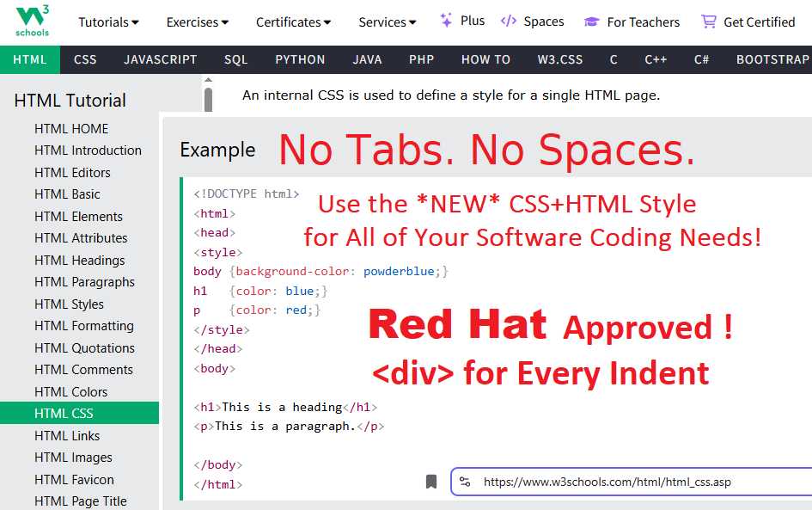Click the sidebar scrollbar up arrow
Screen dimensions: 812x510
pos(208,80)
